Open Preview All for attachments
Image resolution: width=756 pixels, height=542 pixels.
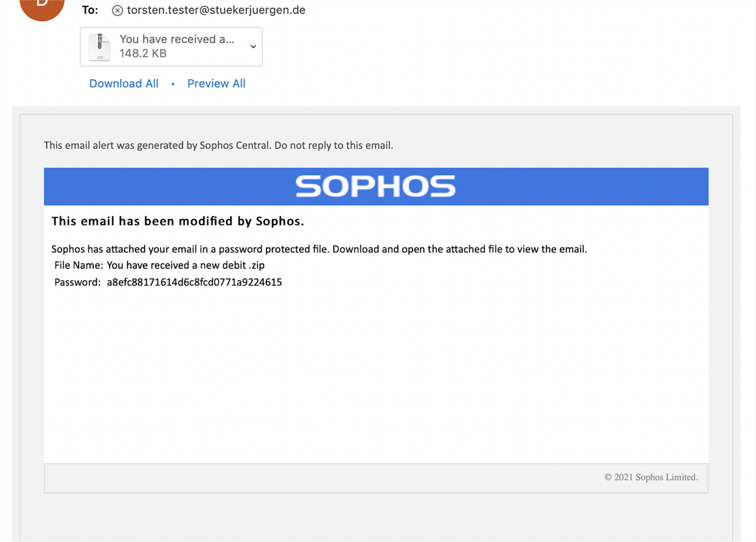coord(216,83)
